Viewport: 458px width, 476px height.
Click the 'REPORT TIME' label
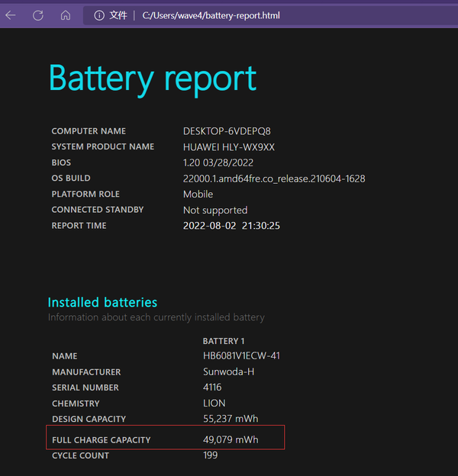[79, 226]
